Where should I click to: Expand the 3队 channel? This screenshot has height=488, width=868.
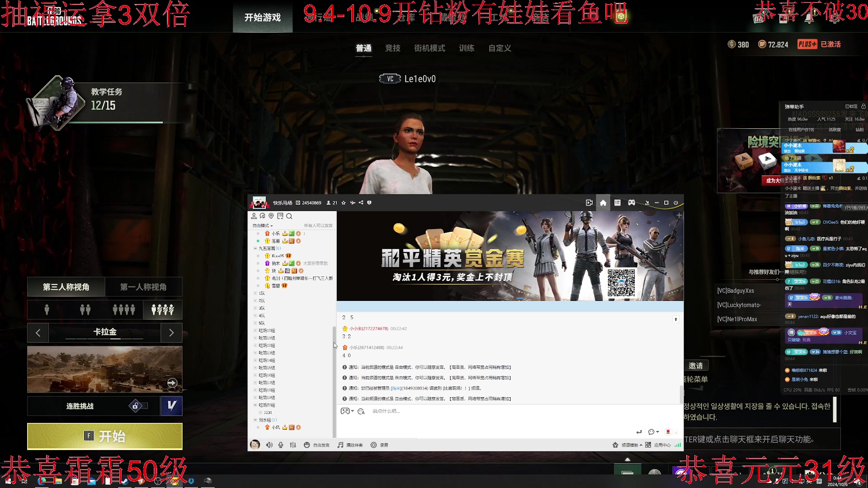pyautogui.click(x=255, y=308)
